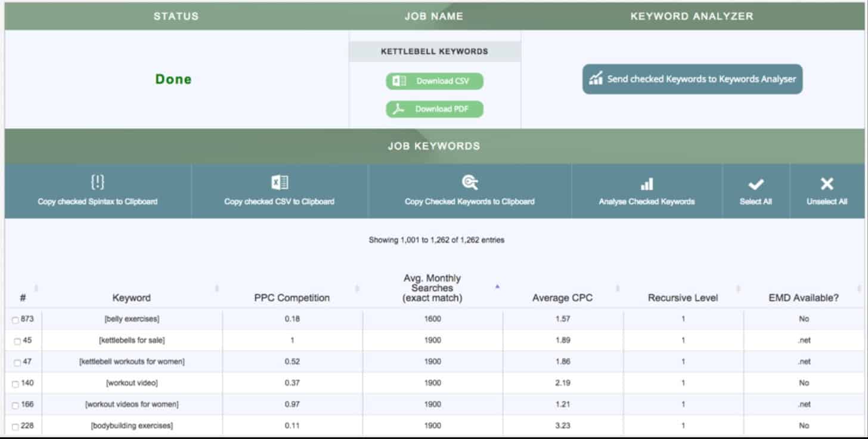The height and width of the screenshot is (439, 868).
Task: Click the Showing 1,001 to 1,262 entries text
Action: point(436,240)
